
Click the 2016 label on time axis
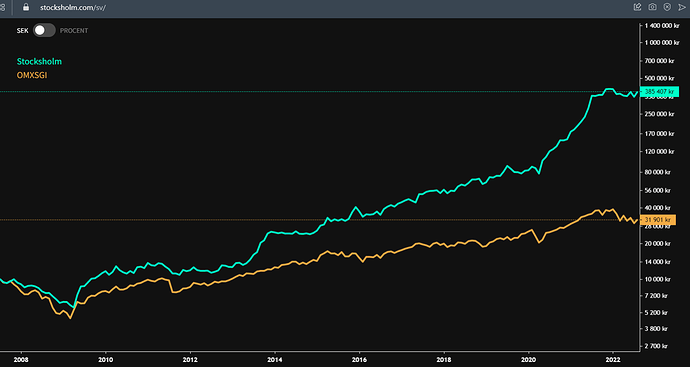click(x=360, y=359)
